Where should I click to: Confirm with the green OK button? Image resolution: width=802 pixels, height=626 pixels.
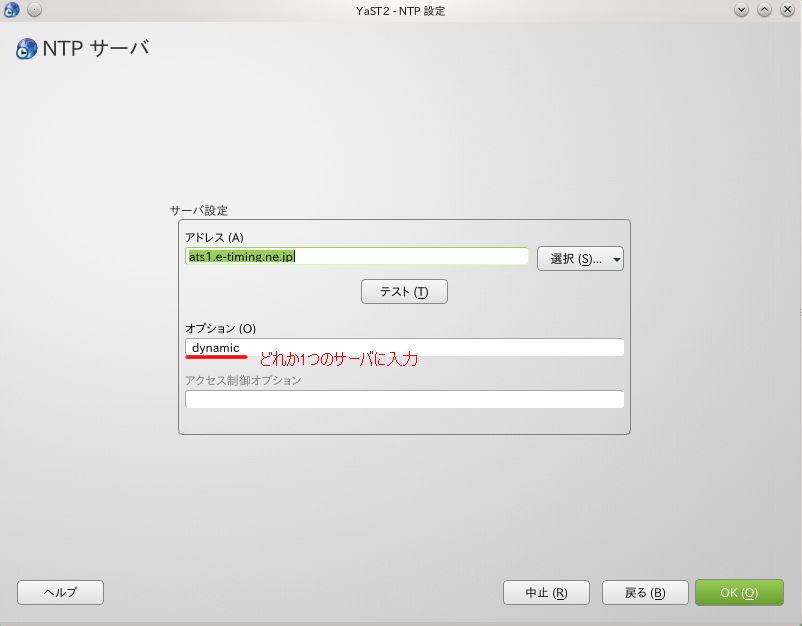pos(739,592)
